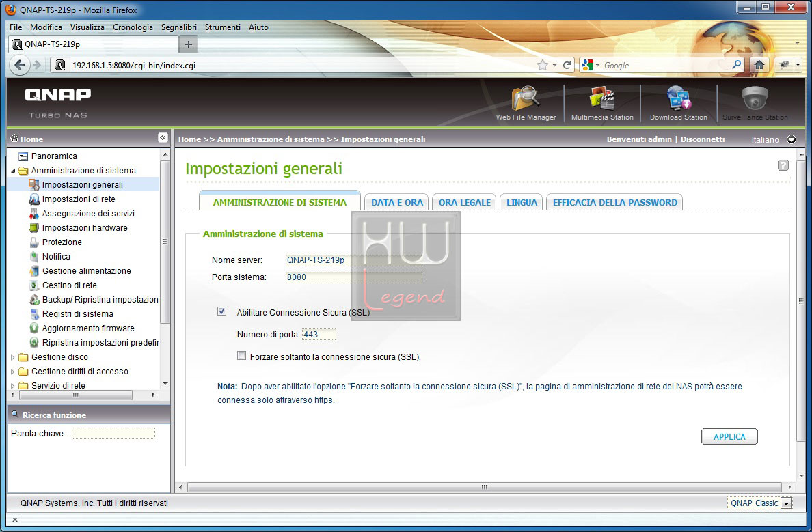Viewport: 812px width, 532px height.
Task: Open the Cronologia menu
Action: (x=133, y=27)
